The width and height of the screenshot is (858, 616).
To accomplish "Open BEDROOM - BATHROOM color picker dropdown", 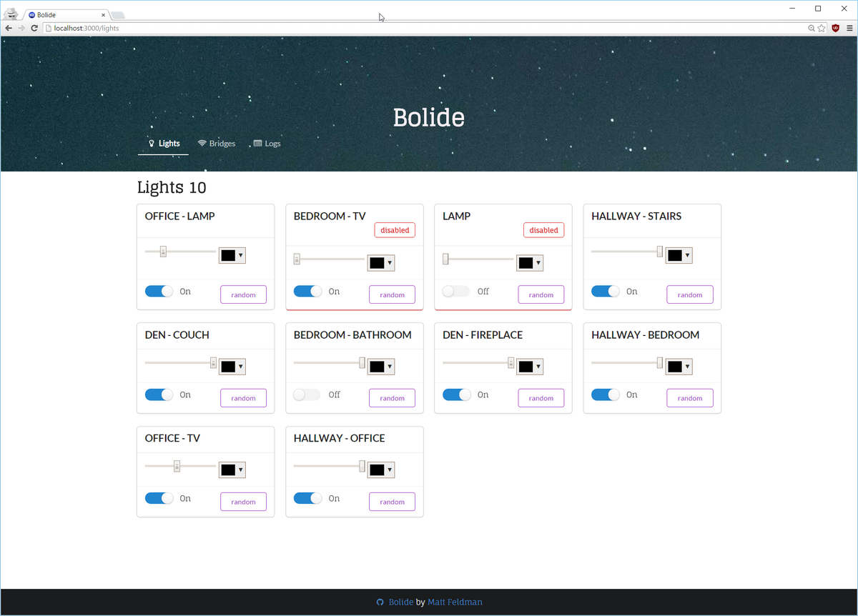I will tap(381, 367).
